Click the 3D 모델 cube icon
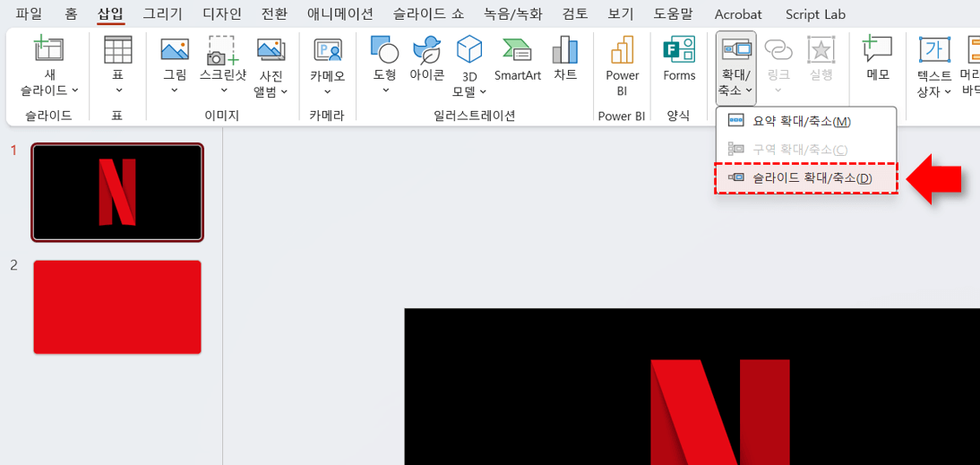 [469, 49]
